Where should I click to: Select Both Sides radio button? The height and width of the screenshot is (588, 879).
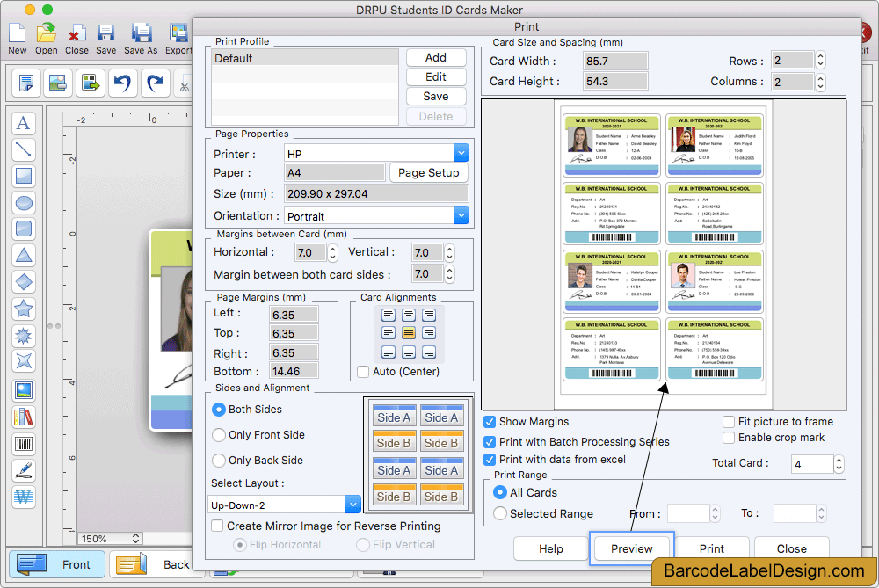[x=219, y=410]
